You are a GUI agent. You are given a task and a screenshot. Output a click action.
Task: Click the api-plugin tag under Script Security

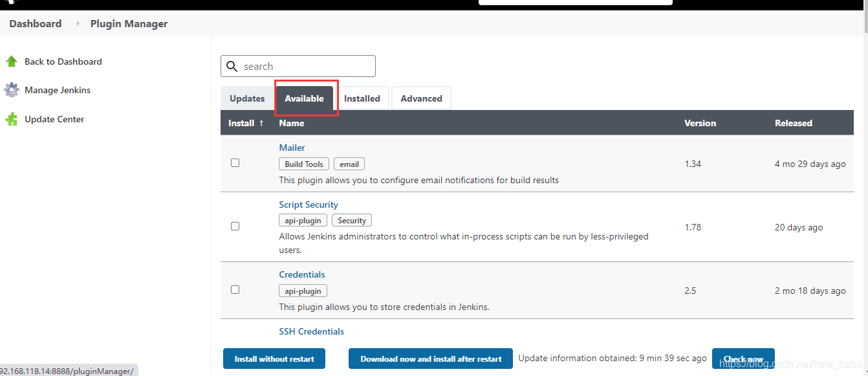point(303,221)
